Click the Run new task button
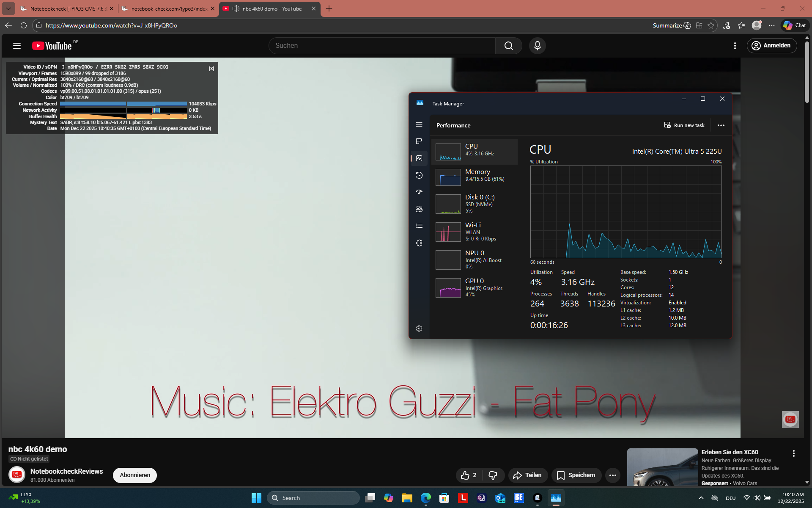This screenshot has width=812, height=508. click(x=684, y=125)
